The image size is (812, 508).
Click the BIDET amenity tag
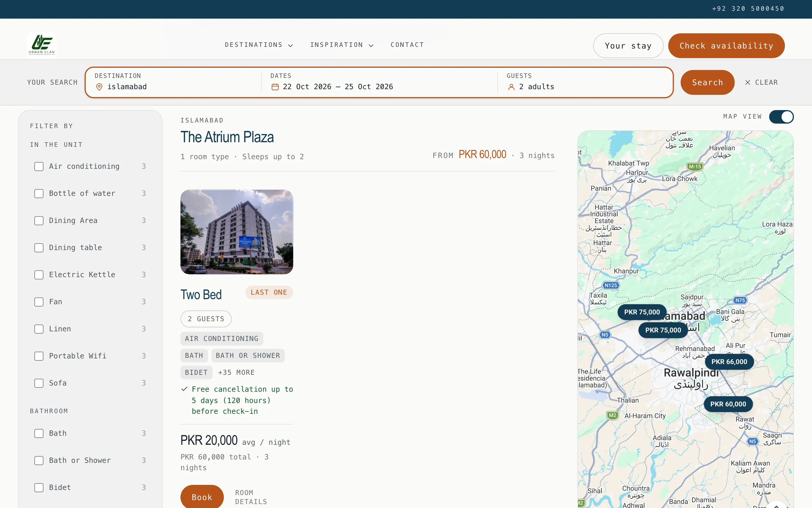(196, 372)
